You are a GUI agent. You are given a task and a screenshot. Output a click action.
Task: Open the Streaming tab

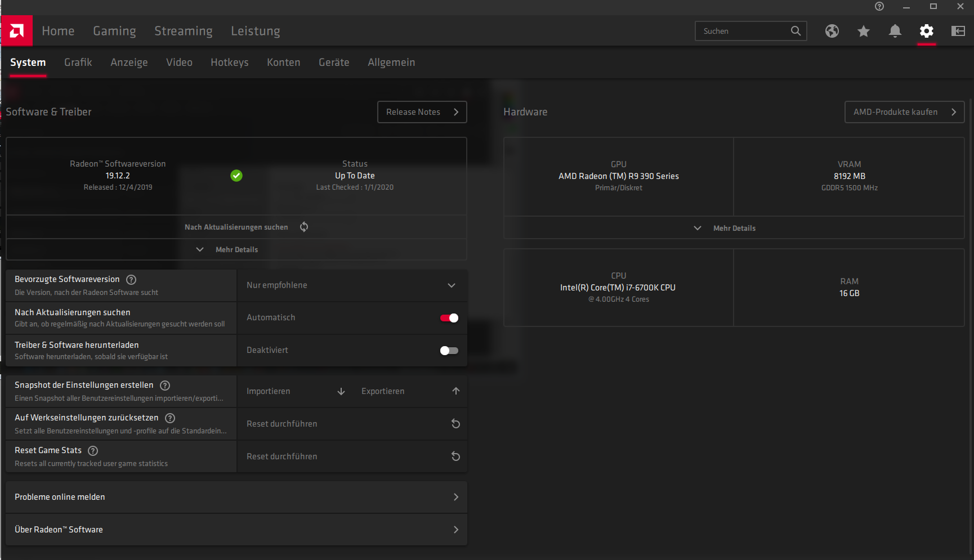pos(184,31)
